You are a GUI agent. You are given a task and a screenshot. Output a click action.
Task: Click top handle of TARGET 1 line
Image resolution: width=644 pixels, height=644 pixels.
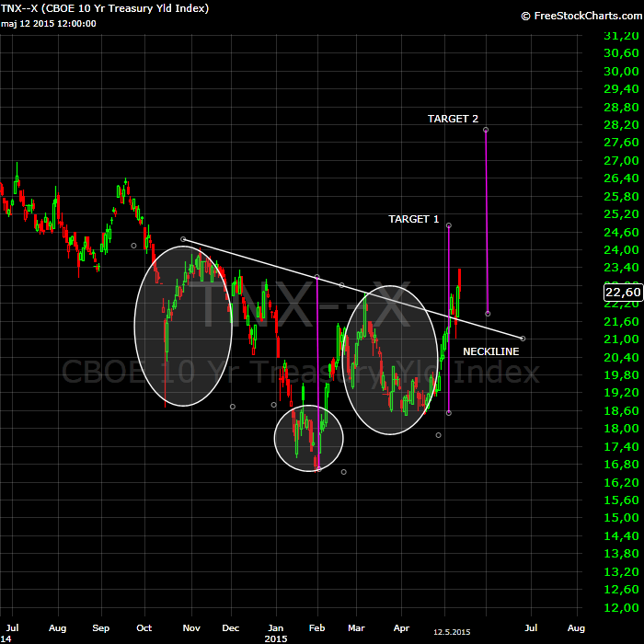[x=449, y=225]
